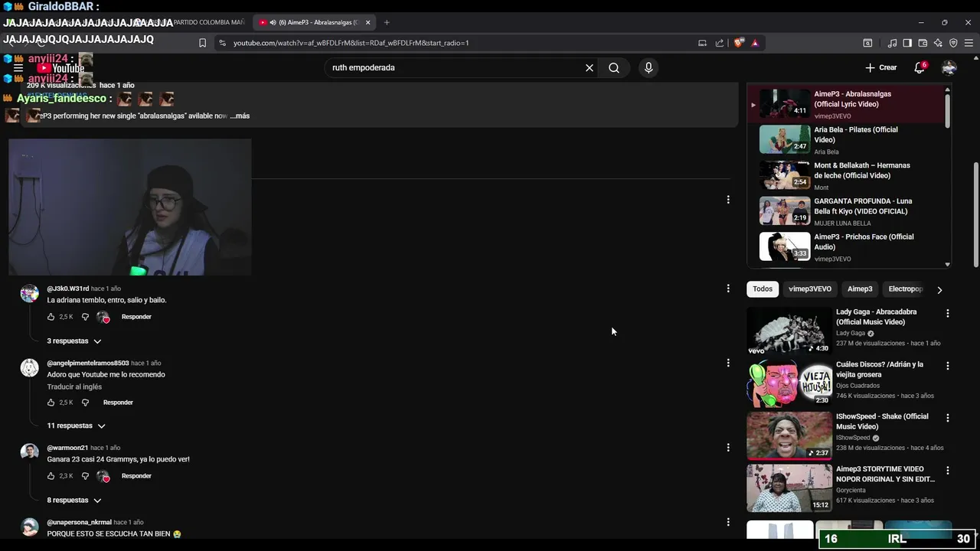Select the vimep3VEVO filter chip
This screenshot has height=551, width=980.
(810, 289)
